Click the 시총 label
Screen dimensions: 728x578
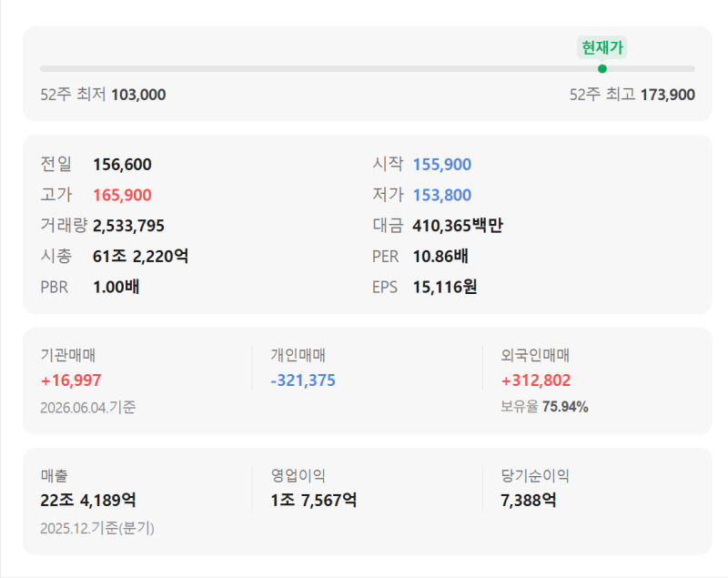pos(56,256)
